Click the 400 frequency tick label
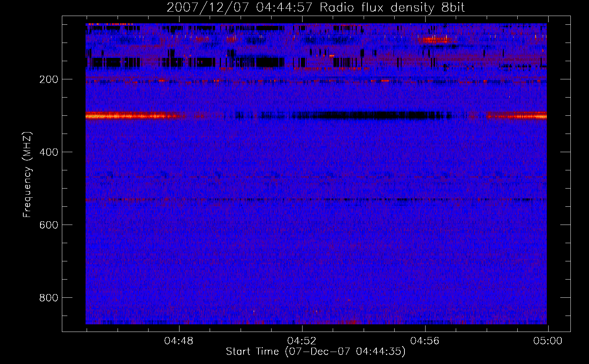 pos(49,153)
